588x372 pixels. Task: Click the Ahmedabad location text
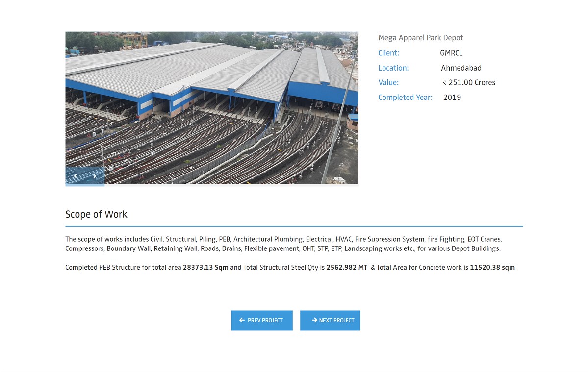[x=460, y=68]
